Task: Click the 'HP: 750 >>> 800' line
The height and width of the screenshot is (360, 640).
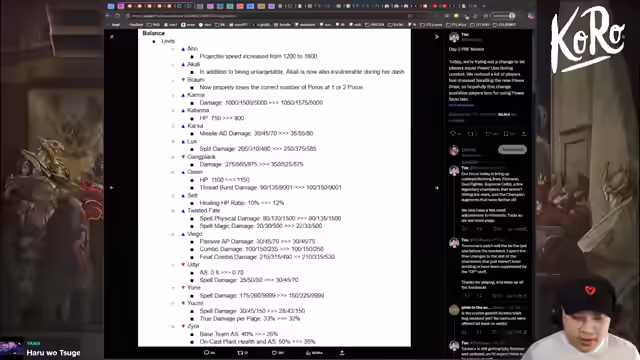Action: [222, 118]
